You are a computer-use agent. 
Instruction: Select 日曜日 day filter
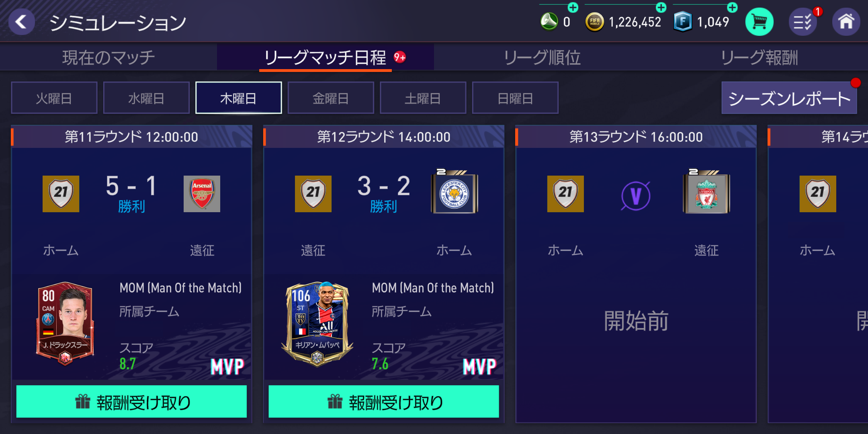[515, 98]
